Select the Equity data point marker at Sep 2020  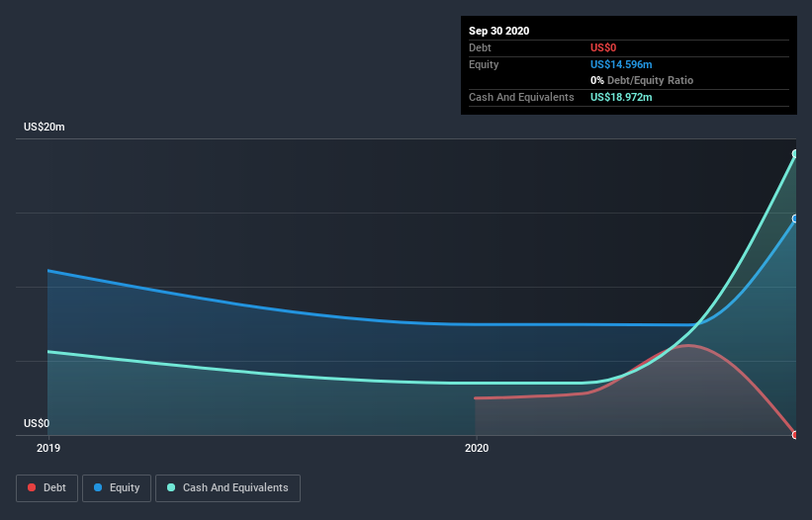tap(795, 218)
